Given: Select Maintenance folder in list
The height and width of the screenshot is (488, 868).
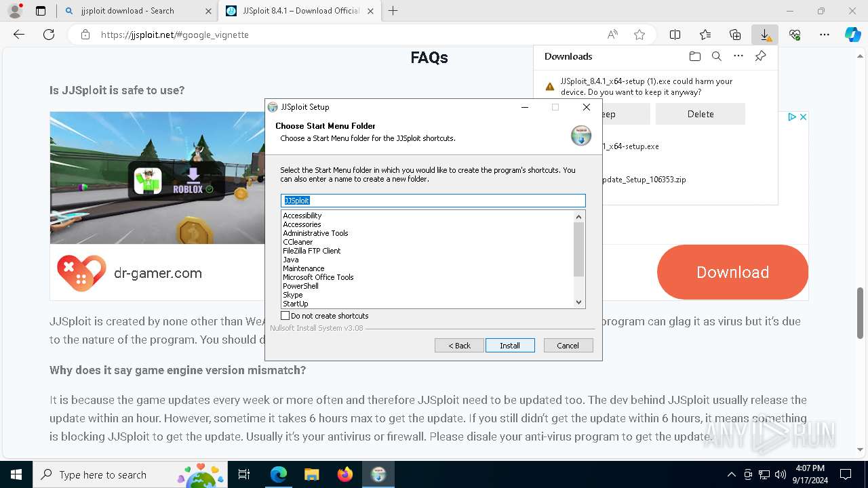Looking at the screenshot, I should pyautogui.click(x=303, y=268).
